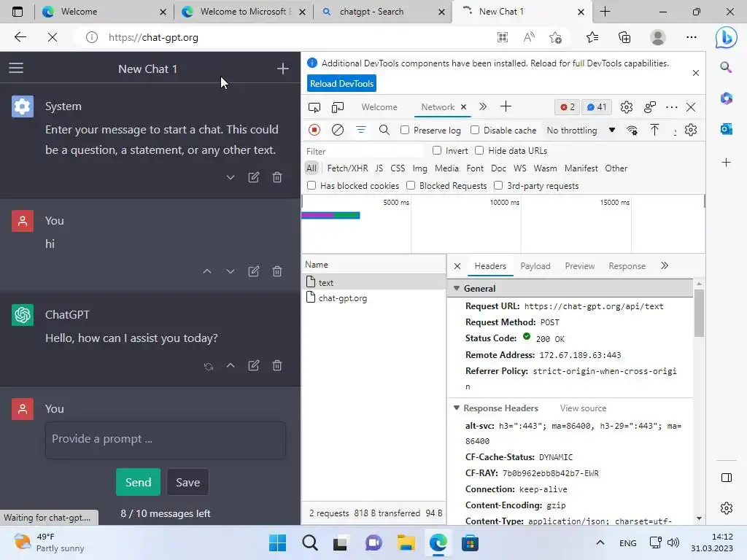The width and height of the screenshot is (747, 560).
Task: Edit the 'hi' user message
Action: tap(253, 271)
